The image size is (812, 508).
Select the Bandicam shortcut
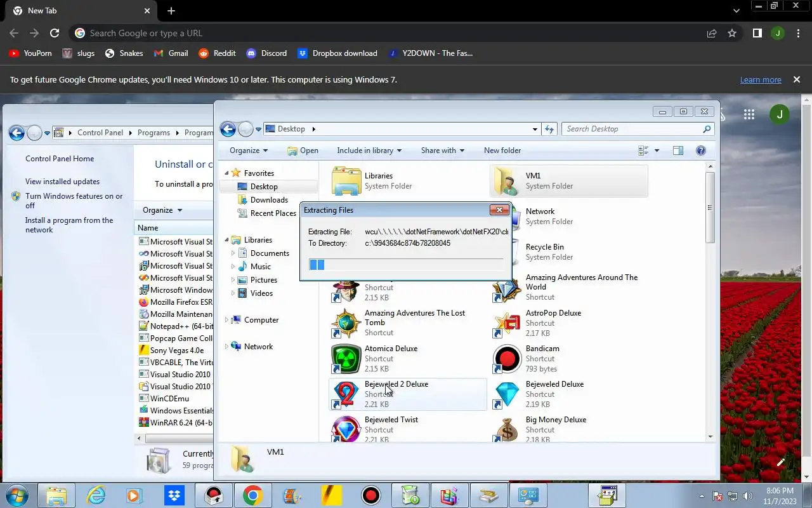tap(569, 359)
